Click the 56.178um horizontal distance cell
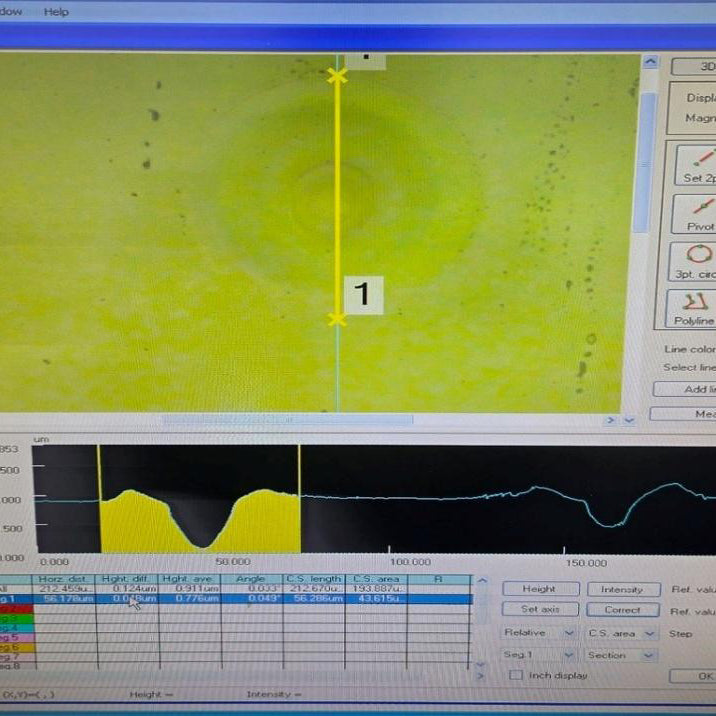Viewport: 716px width, 716px height. (64, 599)
